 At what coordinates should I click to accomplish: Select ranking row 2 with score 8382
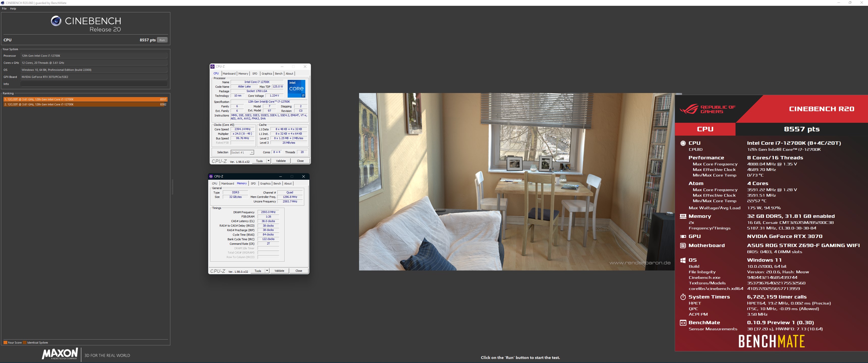tap(86, 104)
